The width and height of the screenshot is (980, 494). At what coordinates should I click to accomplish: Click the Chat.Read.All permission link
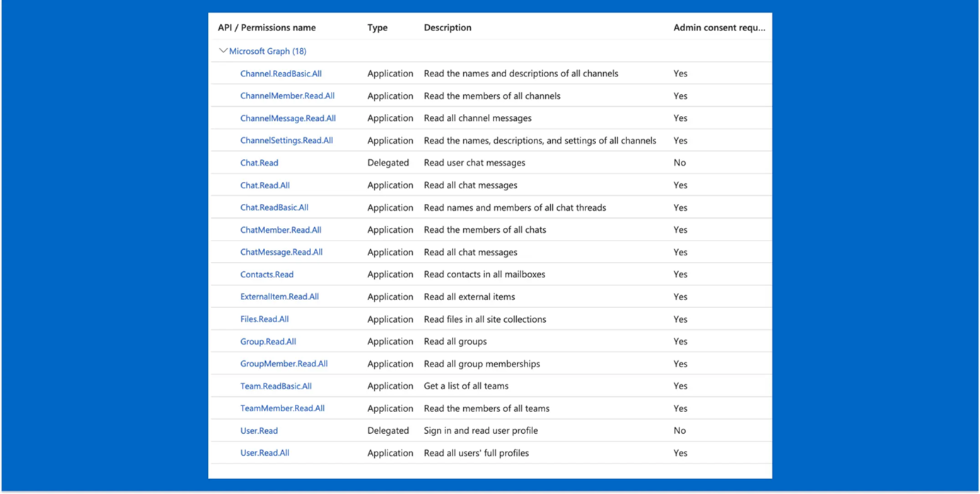(x=264, y=185)
